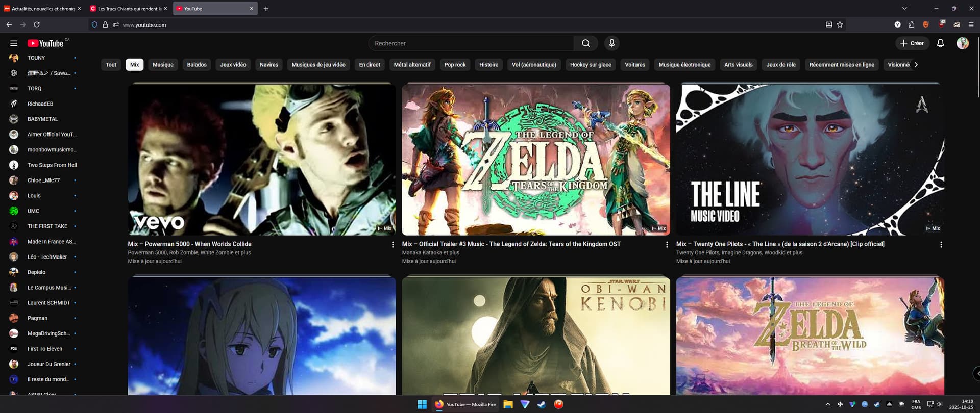Enable the En direct filter chip
The height and width of the screenshot is (413, 980).
370,65
